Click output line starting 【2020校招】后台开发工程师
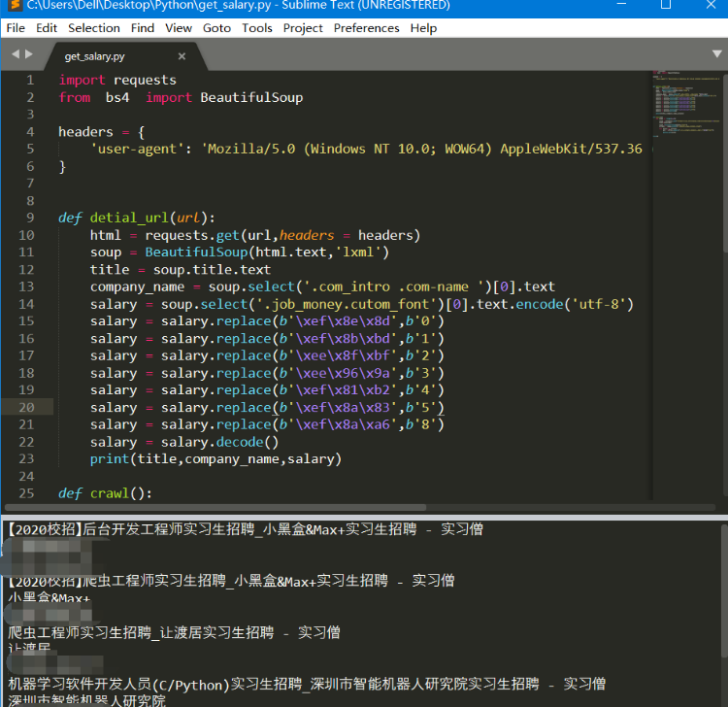 coord(246,529)
